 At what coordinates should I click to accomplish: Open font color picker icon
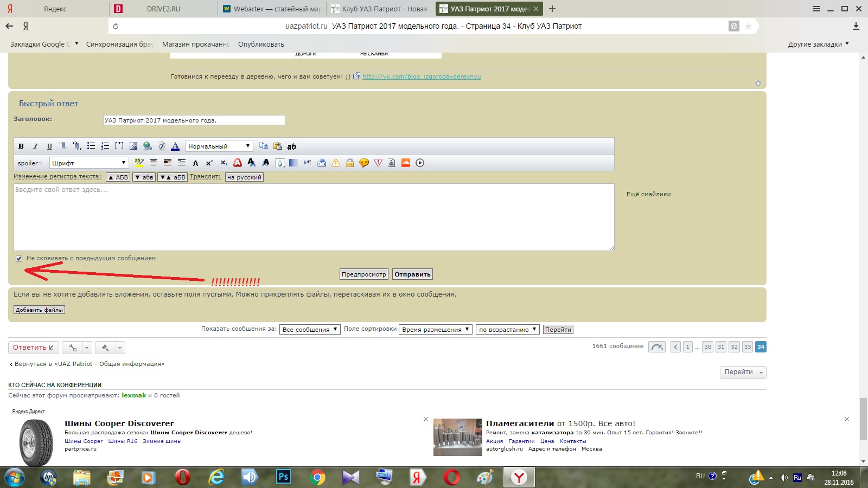(175, 146)
